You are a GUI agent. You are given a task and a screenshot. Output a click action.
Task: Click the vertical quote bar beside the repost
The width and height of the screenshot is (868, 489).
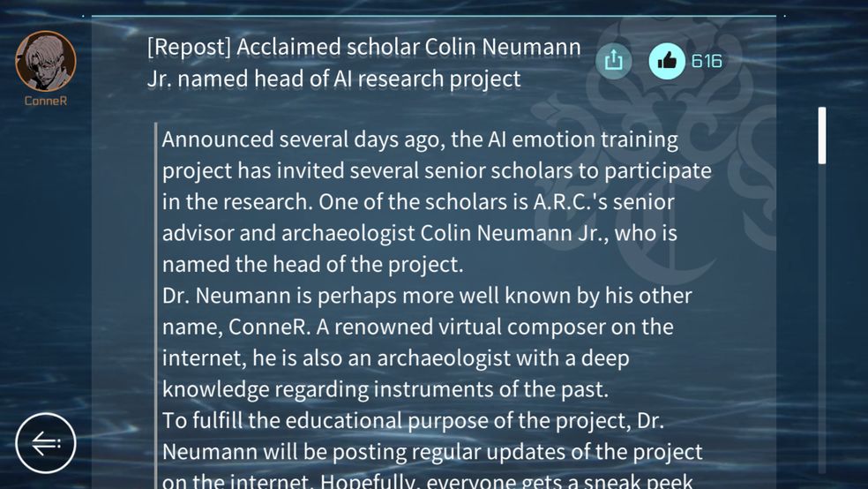(156, 305)
